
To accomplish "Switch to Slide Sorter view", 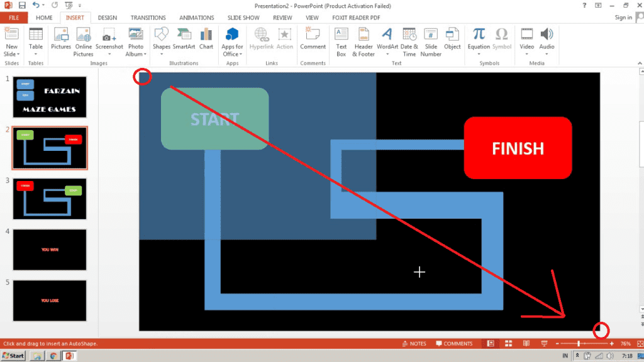I will pos(508,344).
